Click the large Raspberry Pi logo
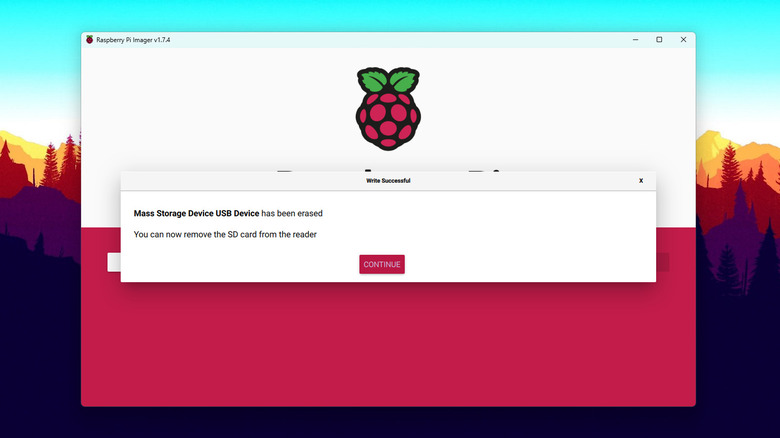This screenshot has width=780, height=438. point(389,109)
